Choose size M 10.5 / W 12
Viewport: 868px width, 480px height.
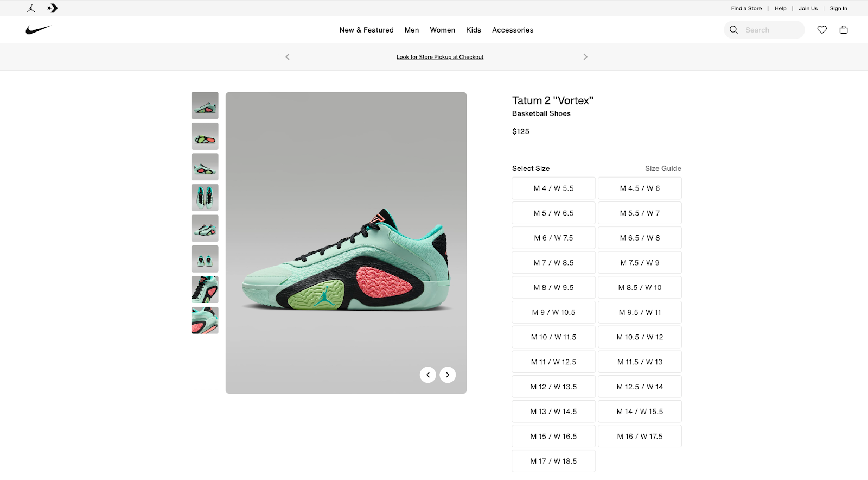(640, 337)
